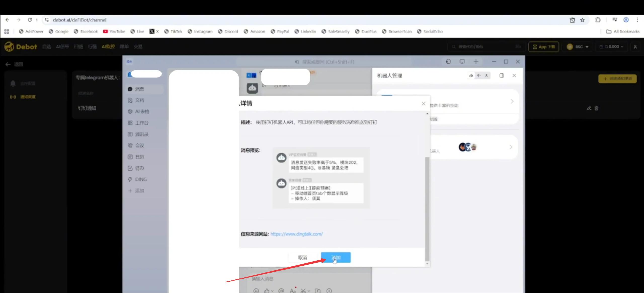This screenshot has height=293, width=644.
Task: Open 会议 meetings in sidebar
Action: [x=139, y=145]
